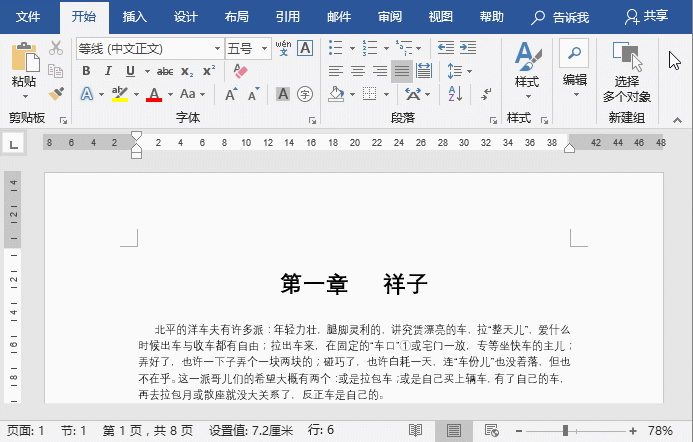This screenshot has height=442, width=693.
Task: Click 告诉我 tell me search
Action: tap(560, 17)
